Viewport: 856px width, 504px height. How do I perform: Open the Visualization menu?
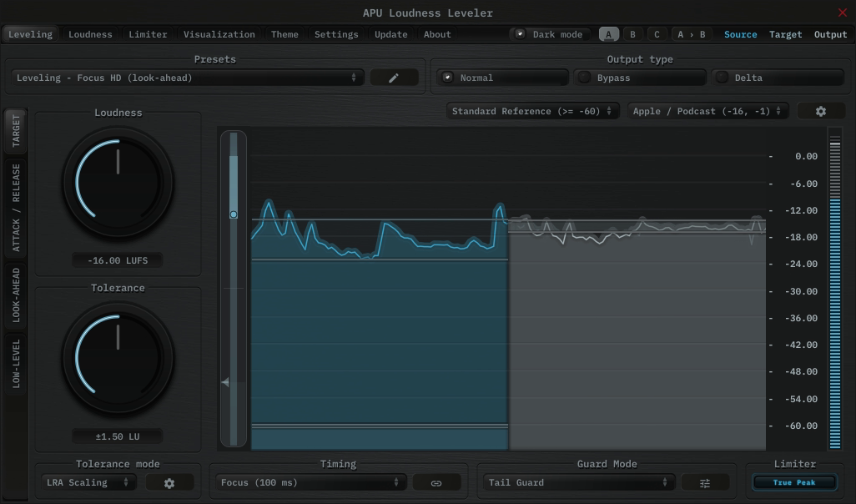tap(219, 34)
